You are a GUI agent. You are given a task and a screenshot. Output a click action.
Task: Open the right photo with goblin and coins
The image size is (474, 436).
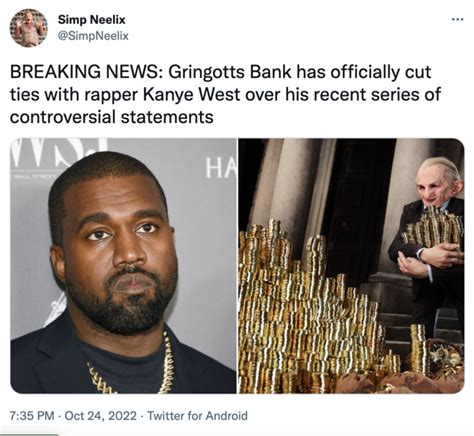point(351,266)
